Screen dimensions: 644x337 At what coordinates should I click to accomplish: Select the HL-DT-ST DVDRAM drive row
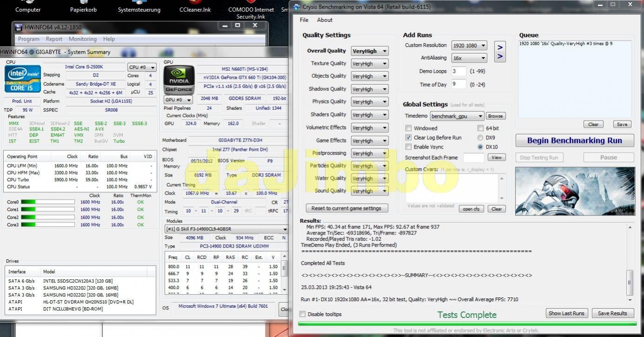coord(80,302)
